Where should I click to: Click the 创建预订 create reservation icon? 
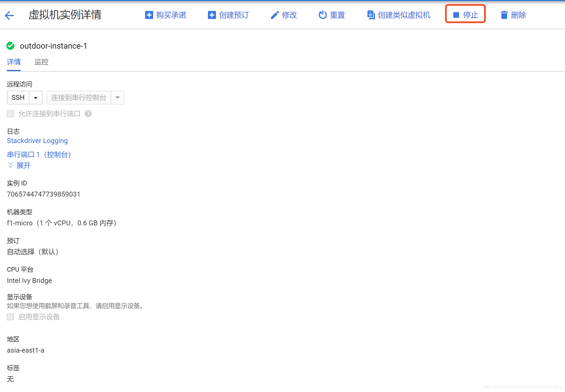tap(212, 15)
